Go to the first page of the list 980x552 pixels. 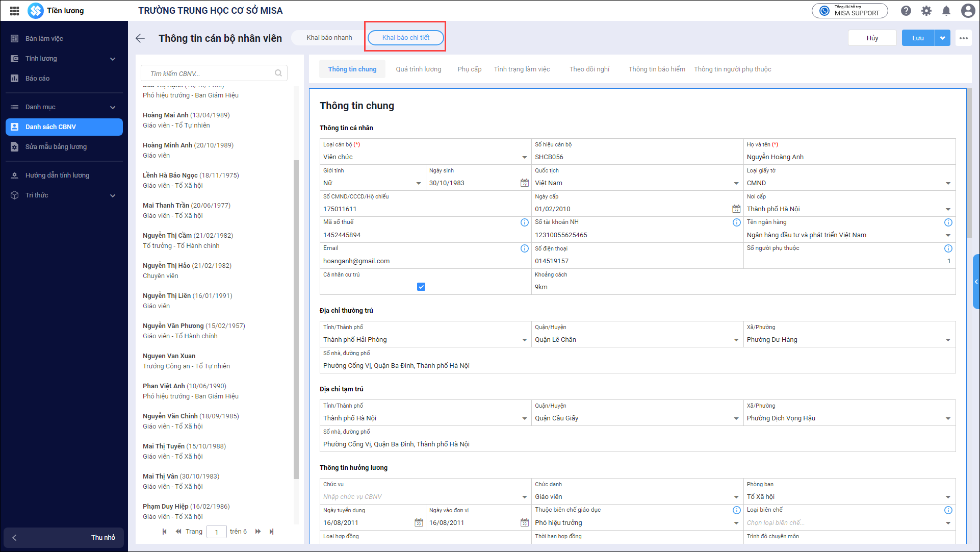pyautogui.click(x=164, y=532)
